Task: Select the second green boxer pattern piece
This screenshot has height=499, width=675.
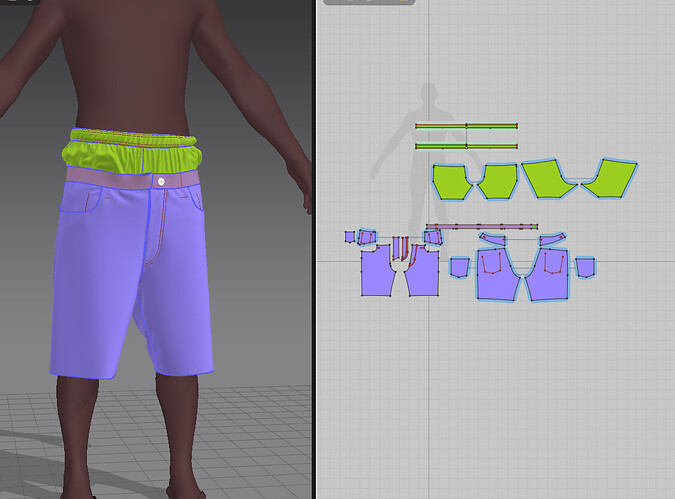Action: 499,182
